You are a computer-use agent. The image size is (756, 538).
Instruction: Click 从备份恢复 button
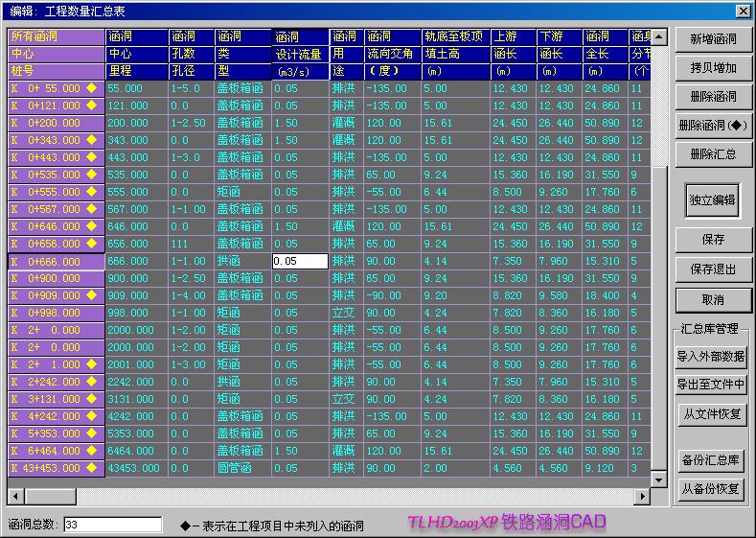(711, 489)
